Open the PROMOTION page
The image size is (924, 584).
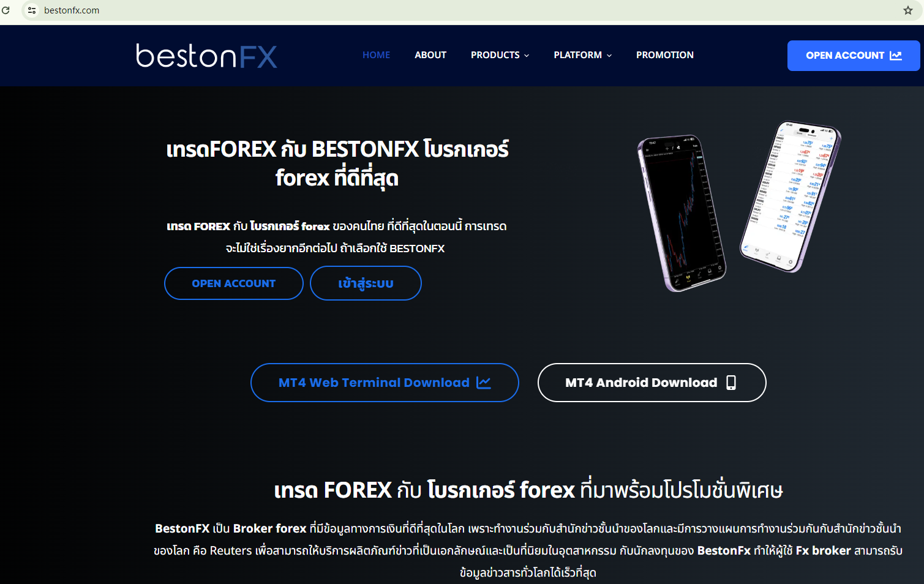click(x=665, y=55)
